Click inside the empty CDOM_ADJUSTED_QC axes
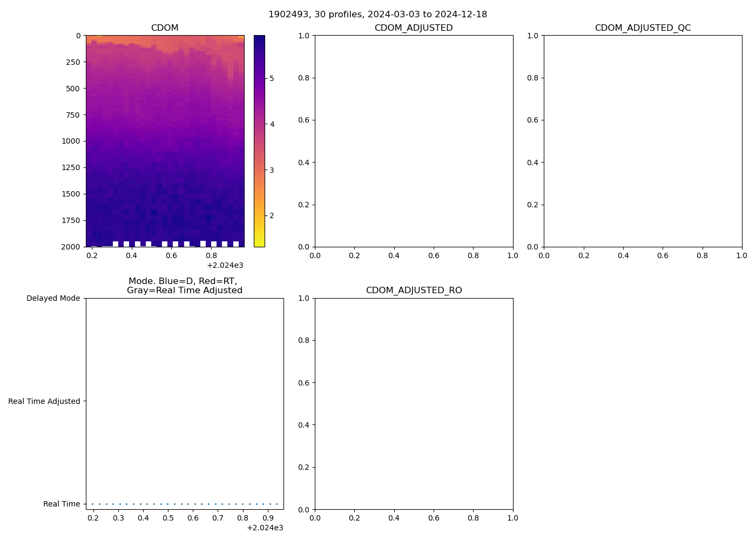The width and height of the screenshot is (756, 540). pos(643,140)
